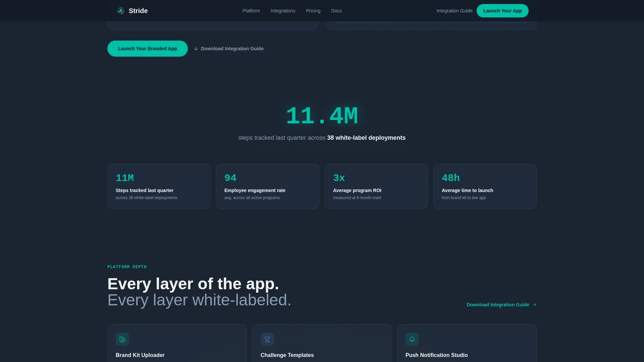
Task: Click the Stride brand name
Action: point(138,11)
